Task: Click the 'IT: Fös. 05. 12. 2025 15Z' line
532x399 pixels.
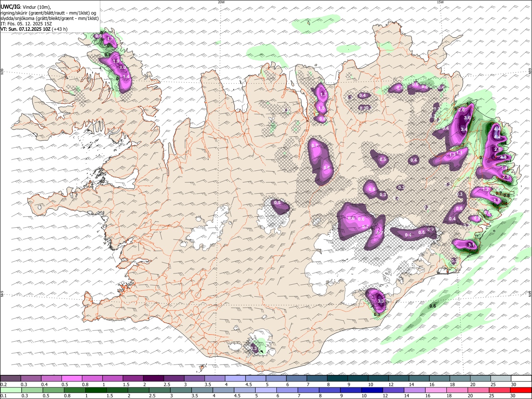Action: [26, 24]
